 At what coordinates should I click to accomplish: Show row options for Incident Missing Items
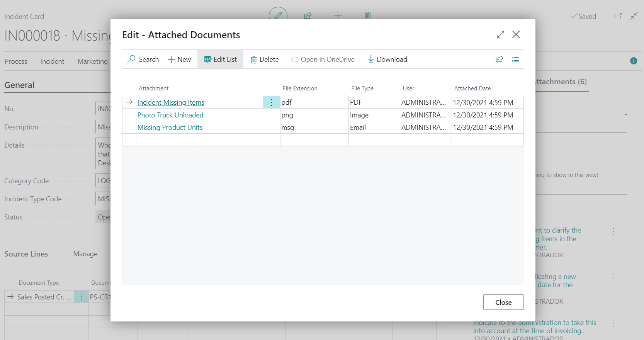272,102
